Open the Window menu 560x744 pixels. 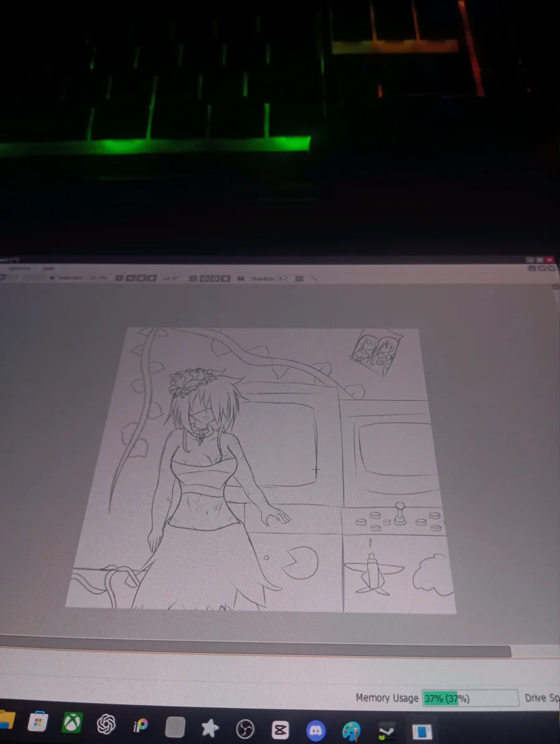coord(20,269)
